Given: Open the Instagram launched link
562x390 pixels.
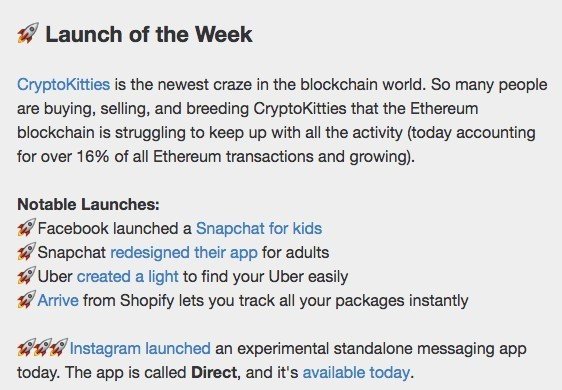Looking at the screenshot, I should [140, 349].
